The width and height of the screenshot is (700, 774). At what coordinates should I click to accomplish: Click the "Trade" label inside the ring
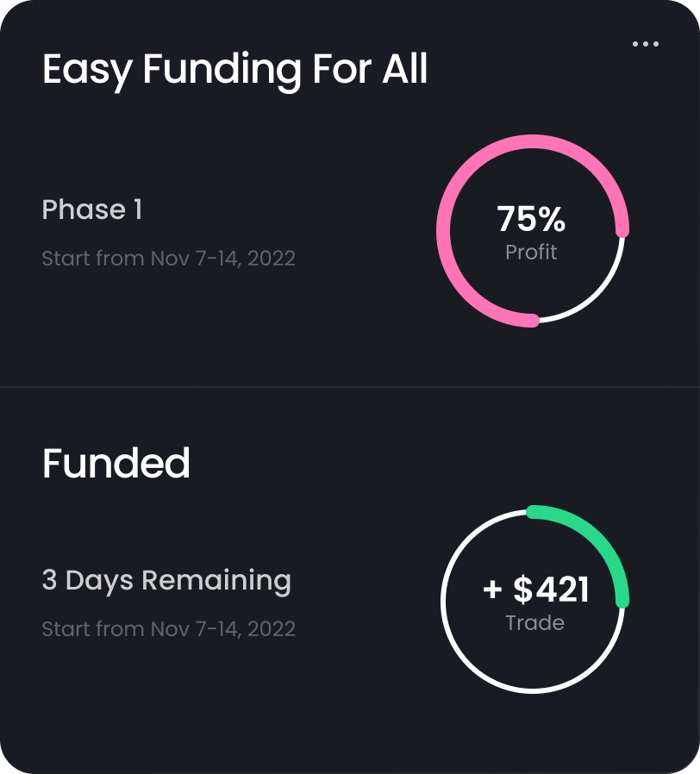tap(534, 623)
